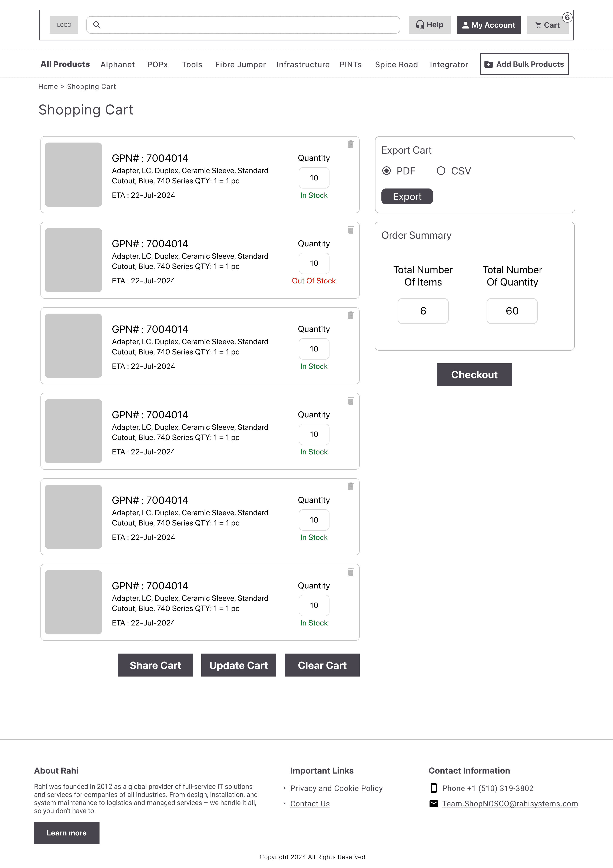Open the Privacy and Cookie Policy link
Image resolution: width=613 pixels, height=868 pixels.
(x=336, y=789)
